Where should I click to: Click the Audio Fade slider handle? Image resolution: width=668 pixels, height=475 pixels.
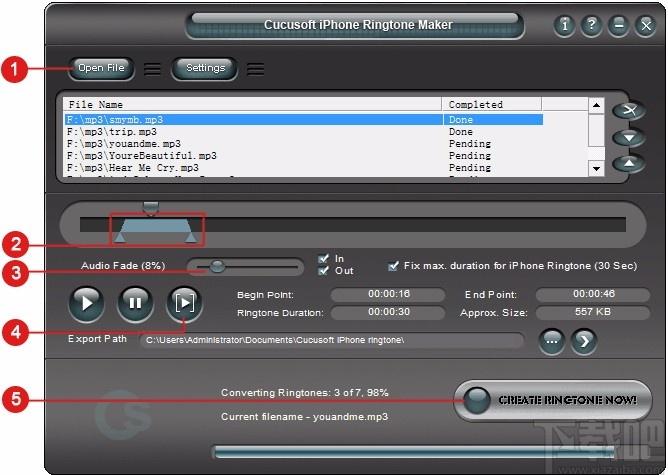coord(216,266)
